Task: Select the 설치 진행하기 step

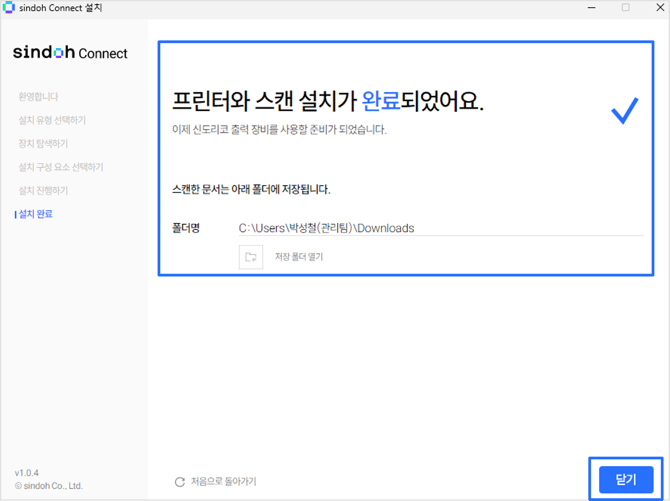Action: click(43, 191)
